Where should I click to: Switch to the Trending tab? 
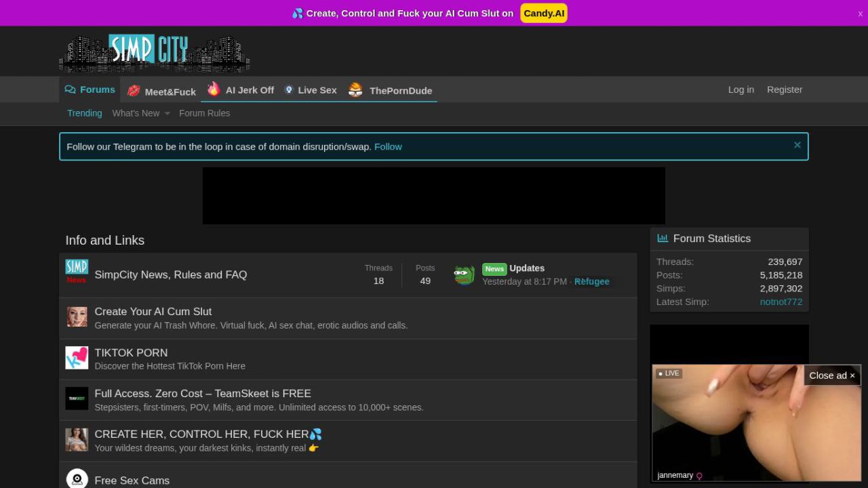[85, 113]
